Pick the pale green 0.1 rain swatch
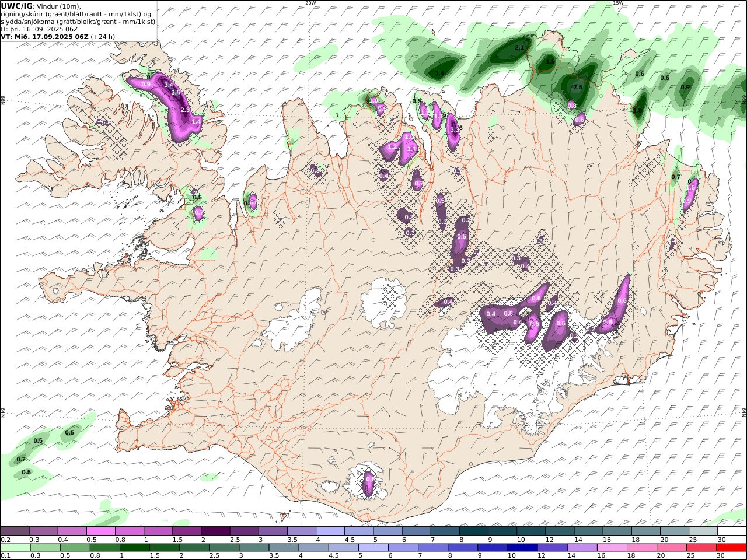This screenshot has height=560, width=747. point(15,548)
